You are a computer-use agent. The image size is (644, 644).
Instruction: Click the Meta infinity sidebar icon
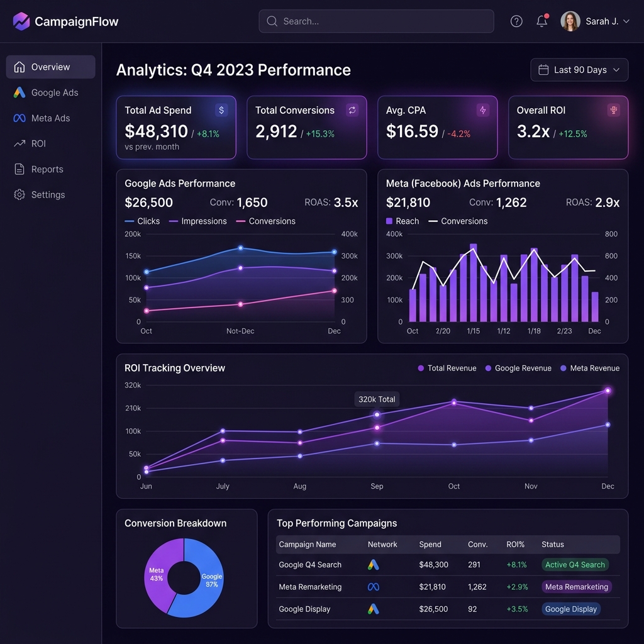(19, 118)
